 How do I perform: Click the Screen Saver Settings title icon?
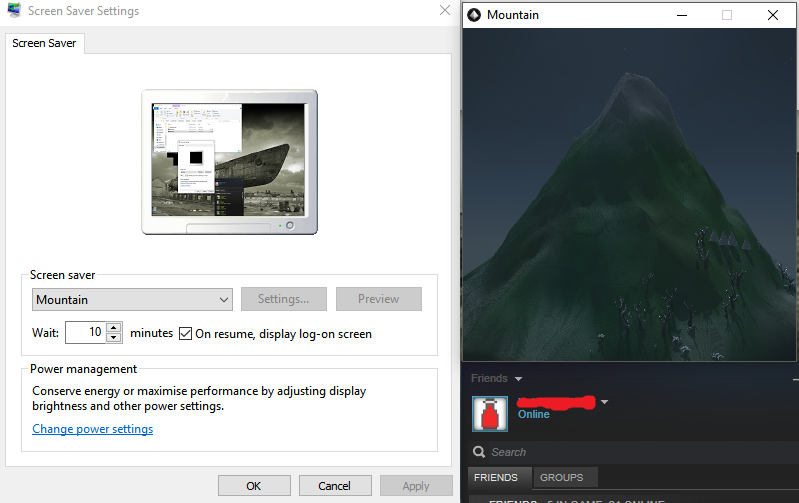(14, 10)
